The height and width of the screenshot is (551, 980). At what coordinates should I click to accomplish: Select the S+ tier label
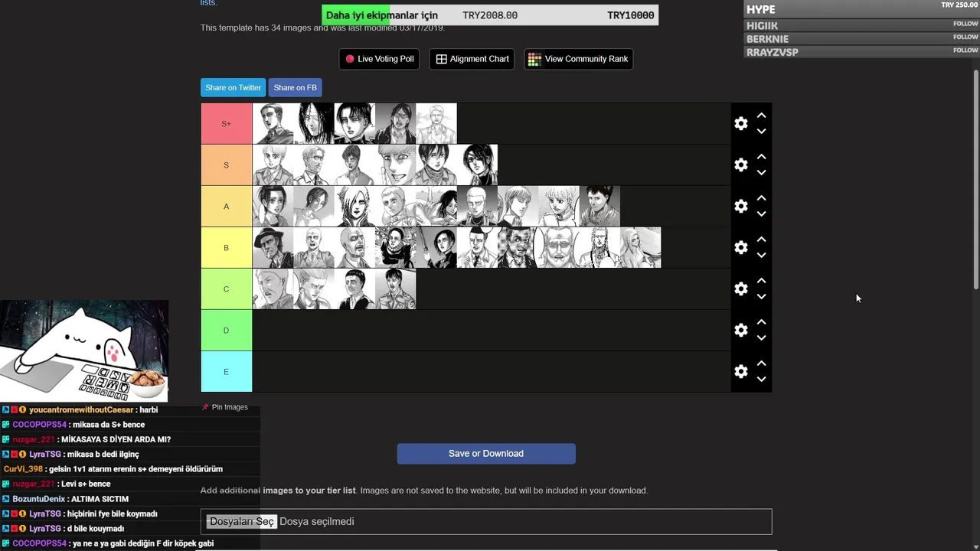(x=226, y=123)
